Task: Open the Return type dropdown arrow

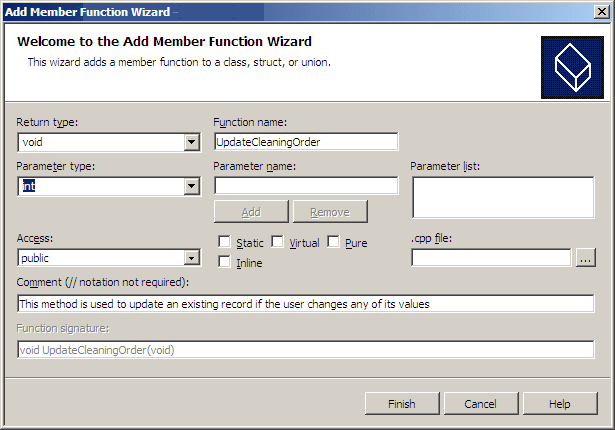Action: [x=192, y=142]
